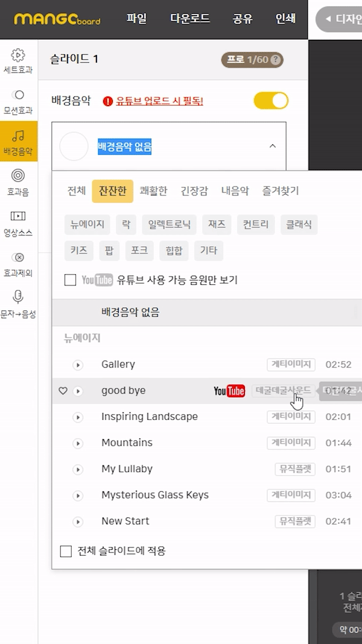Viewport: 362px width, 644px height.
Task: Select the Gallery track name
Action: tap(118, 365)
